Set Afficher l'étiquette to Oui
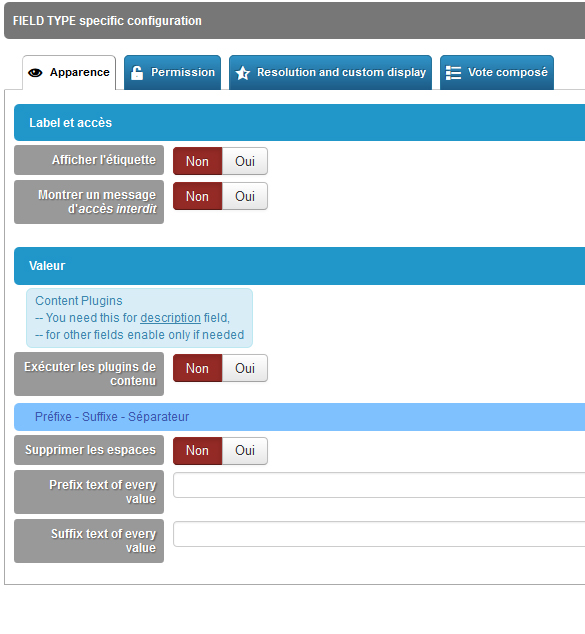 (x=245, y=161)
